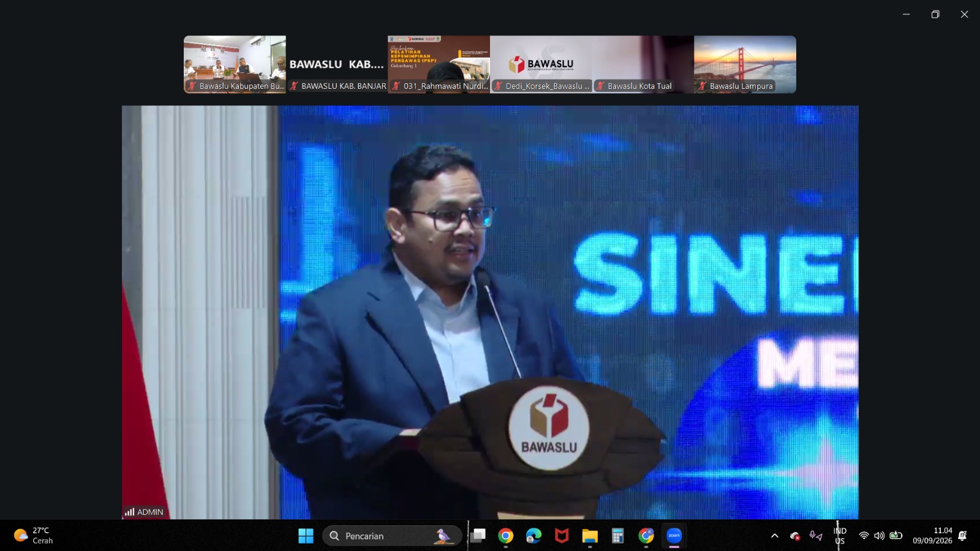
Task: Open the notification bell in the tray
Action: pos(962,536)
